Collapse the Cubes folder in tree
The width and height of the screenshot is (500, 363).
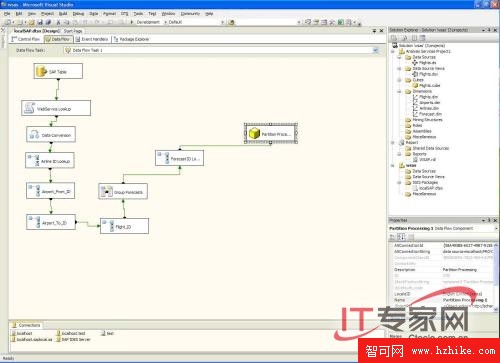click(x=399, y=80)
